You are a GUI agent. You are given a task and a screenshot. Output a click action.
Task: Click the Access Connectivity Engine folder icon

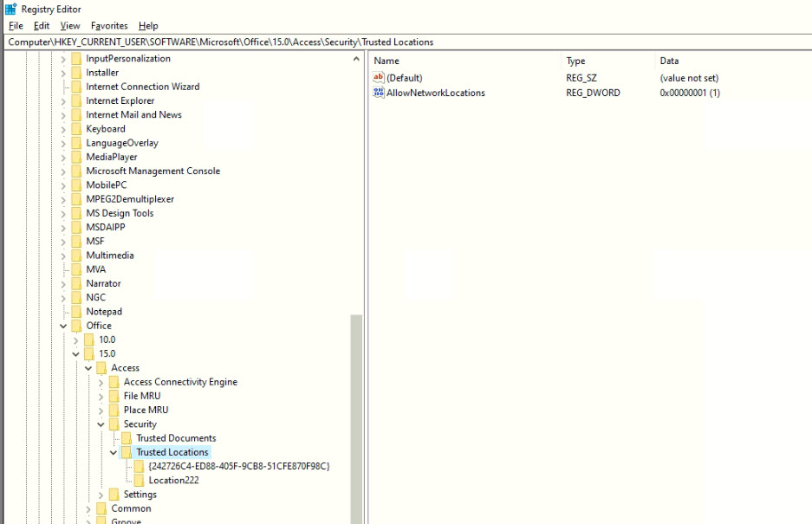tap(114, 382)
